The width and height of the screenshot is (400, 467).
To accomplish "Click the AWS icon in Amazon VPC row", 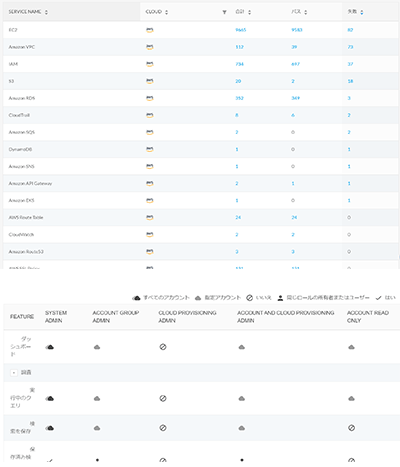I will [x=150, y=47].
